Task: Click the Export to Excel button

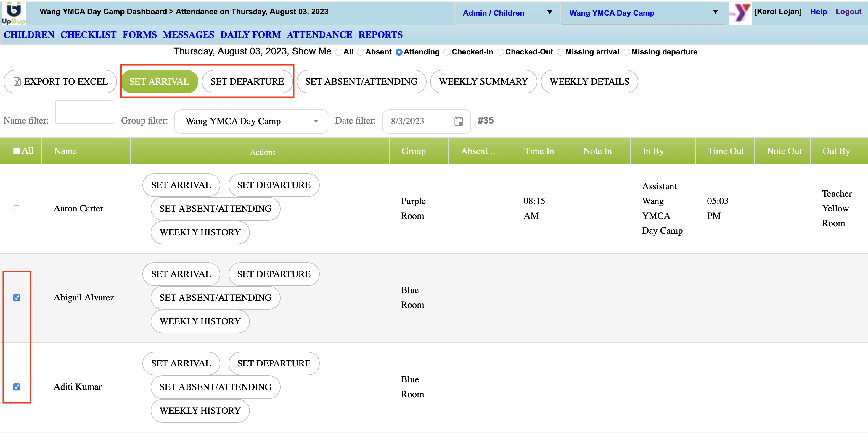Action: pyautogui.click(x=60, y=81)
